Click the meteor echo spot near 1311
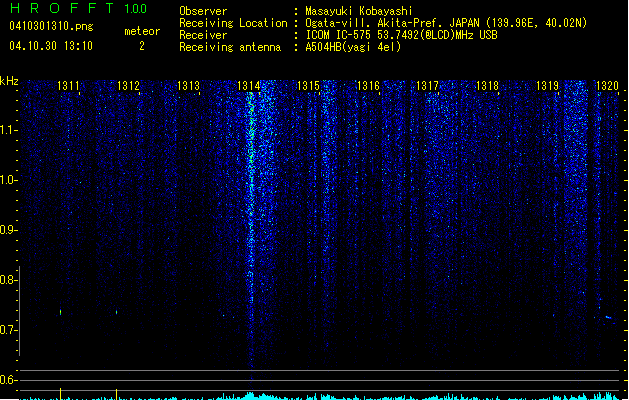 [x=61, y=312]
